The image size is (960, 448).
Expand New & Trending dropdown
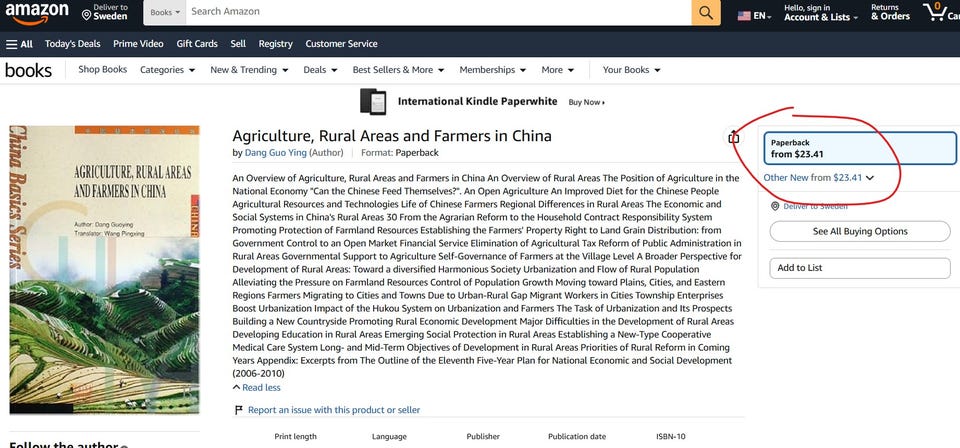tap(249, 70)
